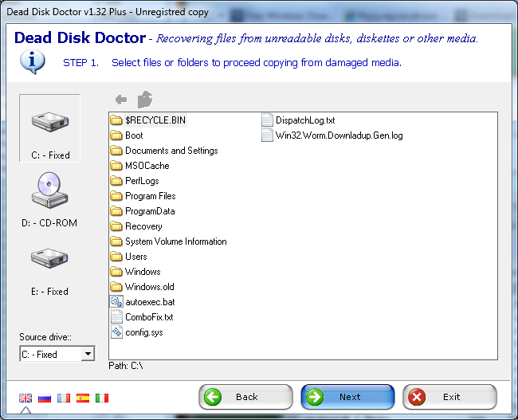Click the MSOCache folder icon
The height and width of the screenshot is (420, 518).
(x=116, y=166)
